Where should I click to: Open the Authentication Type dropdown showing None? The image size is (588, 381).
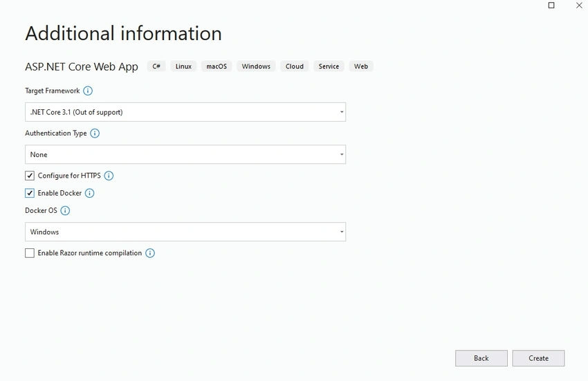tap(185, 154)
